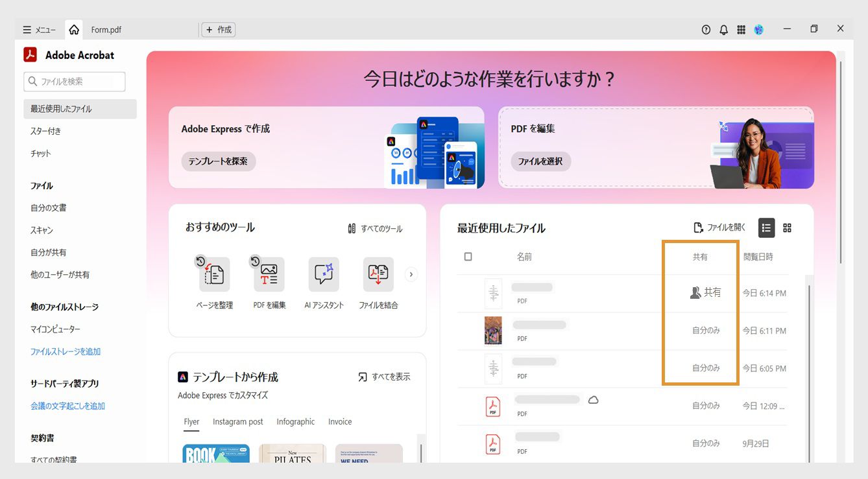
Task: Expand more tools with the right chevron
Action: pos(411,274)
